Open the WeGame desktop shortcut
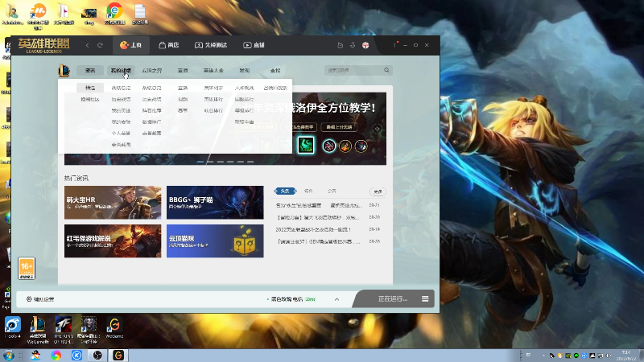 point(114,327)
